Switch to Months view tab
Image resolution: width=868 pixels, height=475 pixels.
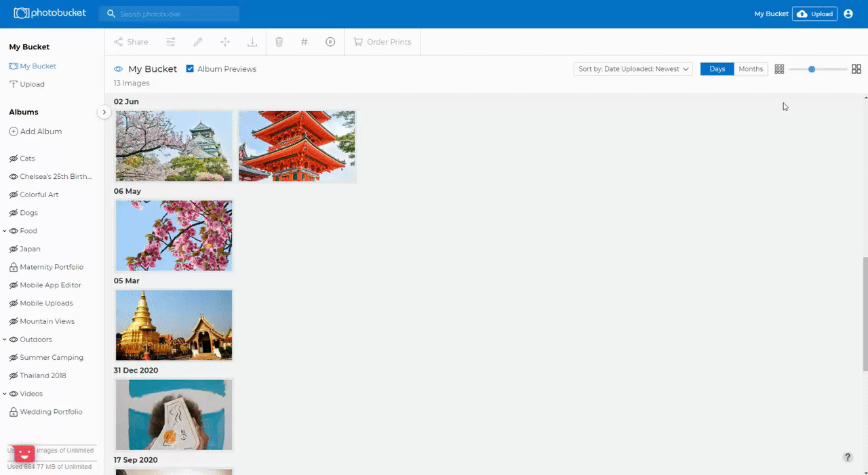coord(751,69)
